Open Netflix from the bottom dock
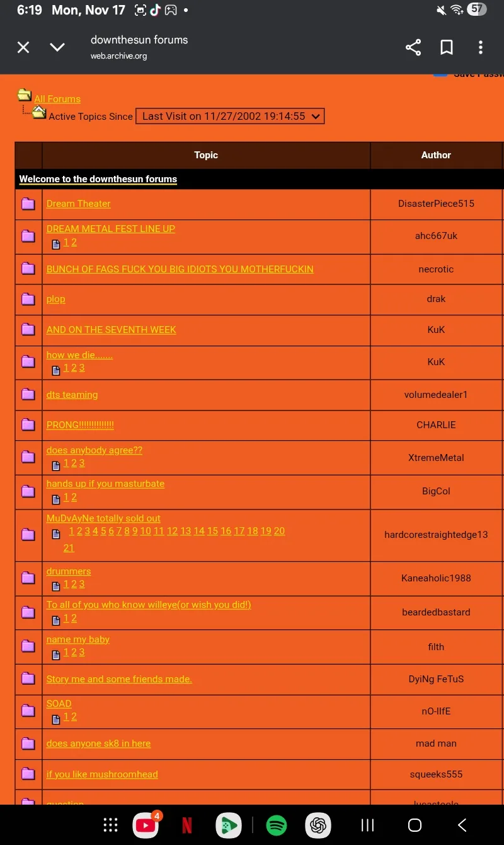 pos(187,825)
